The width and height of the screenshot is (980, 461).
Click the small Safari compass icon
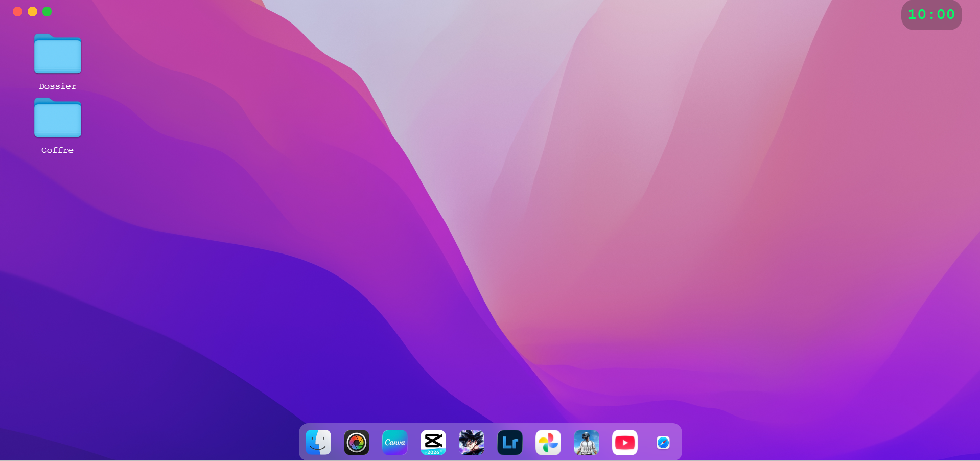click(x=663, y=443)
